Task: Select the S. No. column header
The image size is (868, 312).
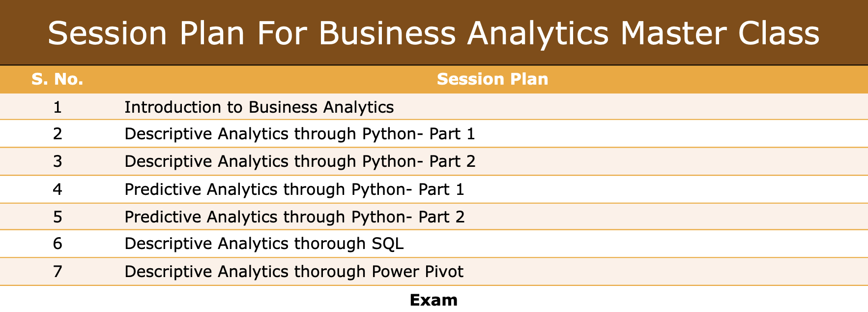Action: [x=58, y=79]
